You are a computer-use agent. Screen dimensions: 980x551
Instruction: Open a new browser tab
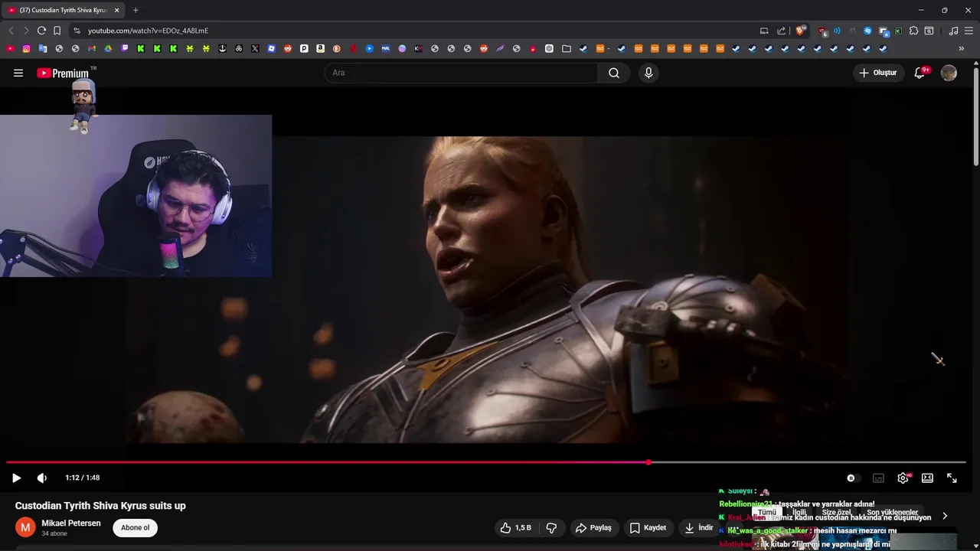[136, 10]
